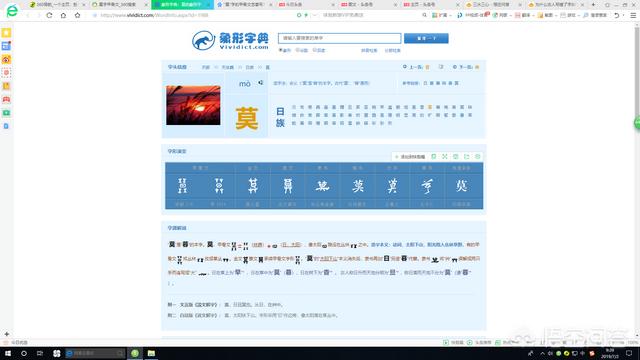Click the blue search button
Screen dimensions: 640x360
click(x=426, y=38)
